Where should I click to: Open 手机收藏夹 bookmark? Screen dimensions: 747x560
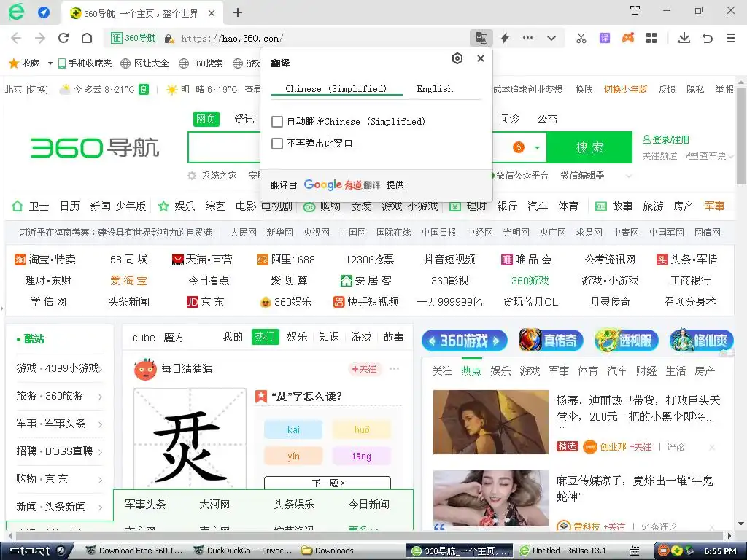85,63
